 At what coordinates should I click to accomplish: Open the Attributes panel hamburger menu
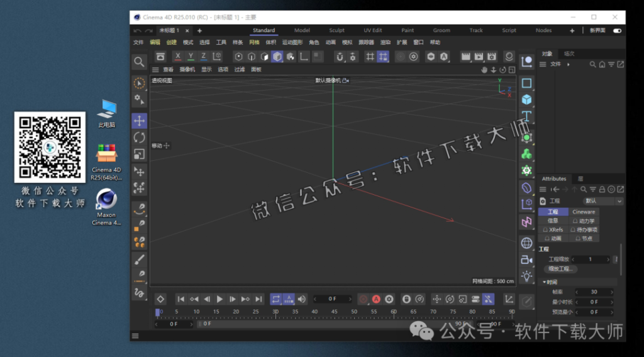[543, 189]
